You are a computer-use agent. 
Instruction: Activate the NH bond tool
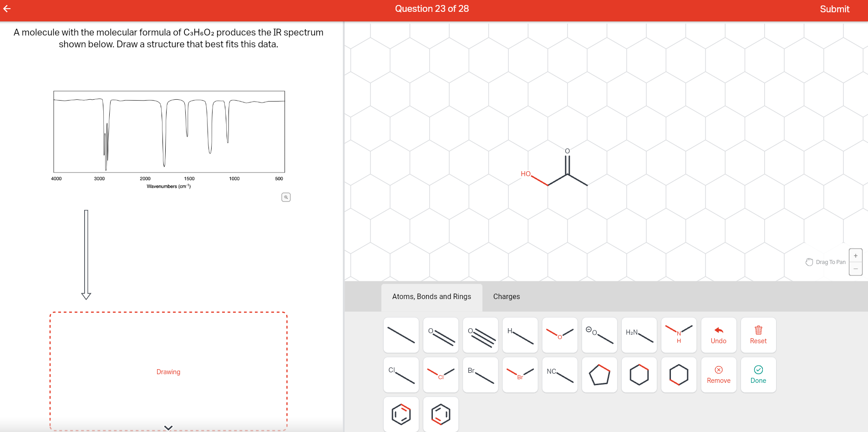point(678,335)
